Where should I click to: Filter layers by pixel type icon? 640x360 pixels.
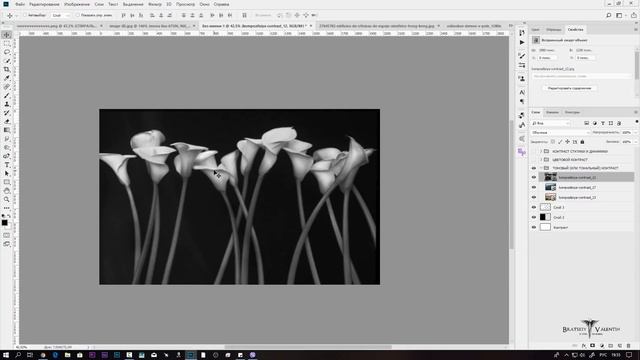coord(586,123)
